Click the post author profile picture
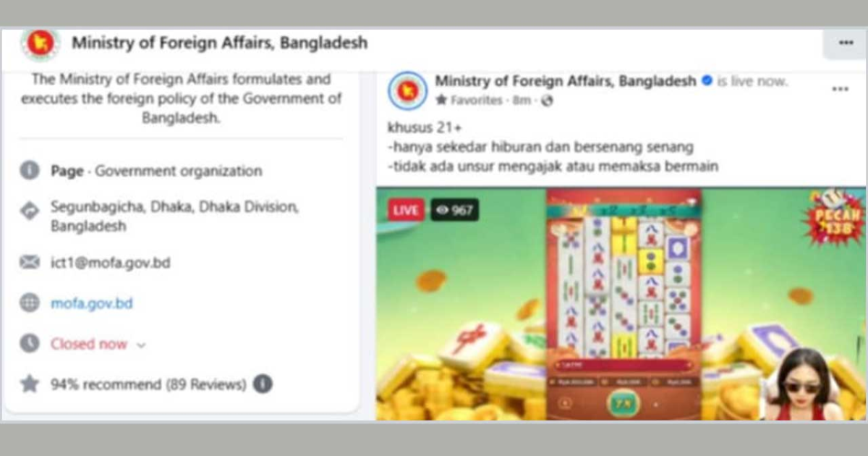The image size is (868, 456). click(407, 90)
